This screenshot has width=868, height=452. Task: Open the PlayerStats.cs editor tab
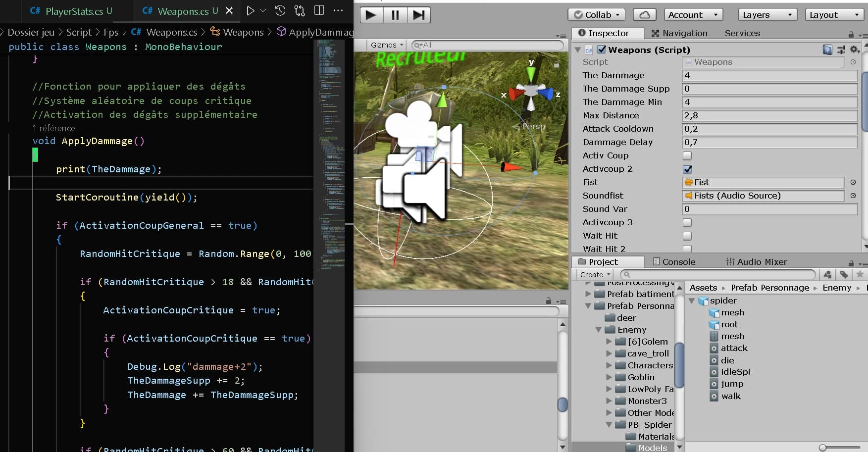[72, 11]
